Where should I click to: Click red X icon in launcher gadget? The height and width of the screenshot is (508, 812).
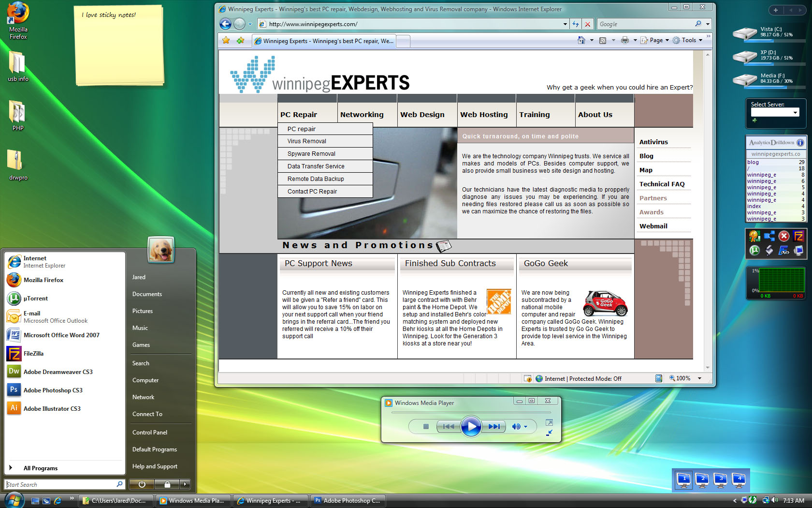pyautogui.click(x=784, y=236)
